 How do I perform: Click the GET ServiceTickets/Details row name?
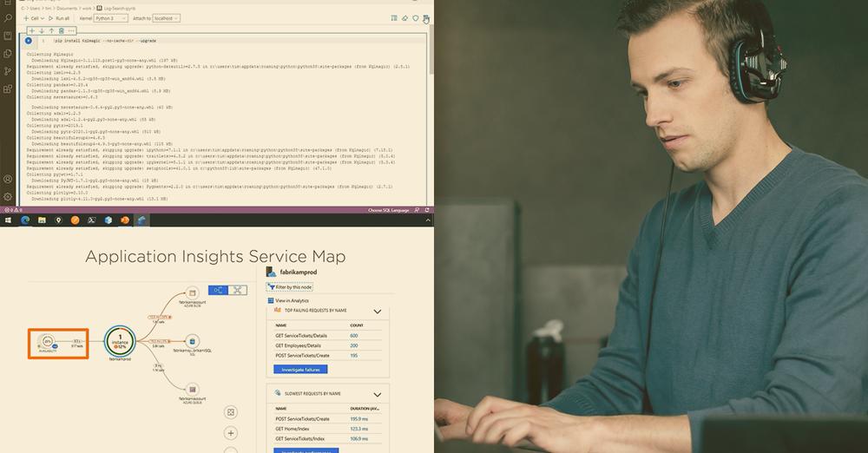click(301, 336)
